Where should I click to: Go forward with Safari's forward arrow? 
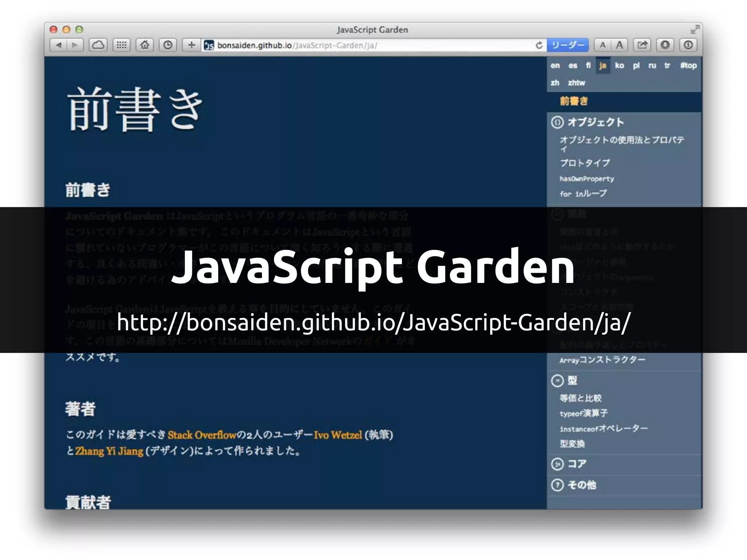click(x=75, y=45)
